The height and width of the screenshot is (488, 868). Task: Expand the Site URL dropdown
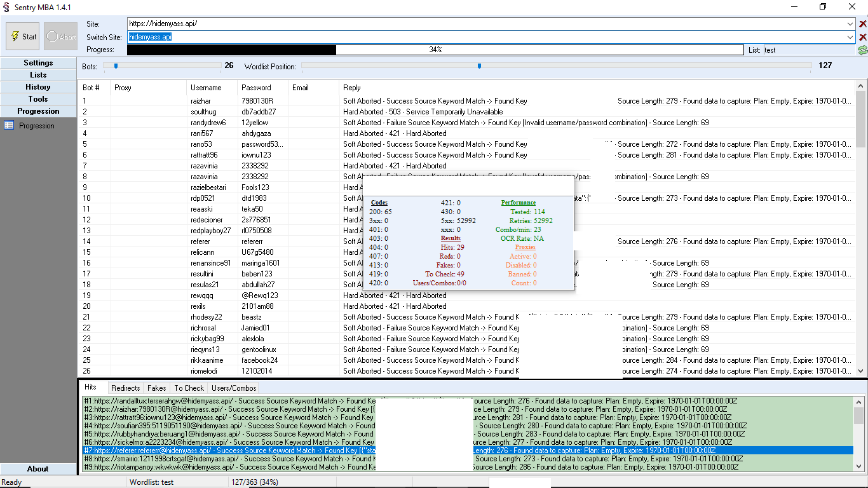(x=850, y=24)
